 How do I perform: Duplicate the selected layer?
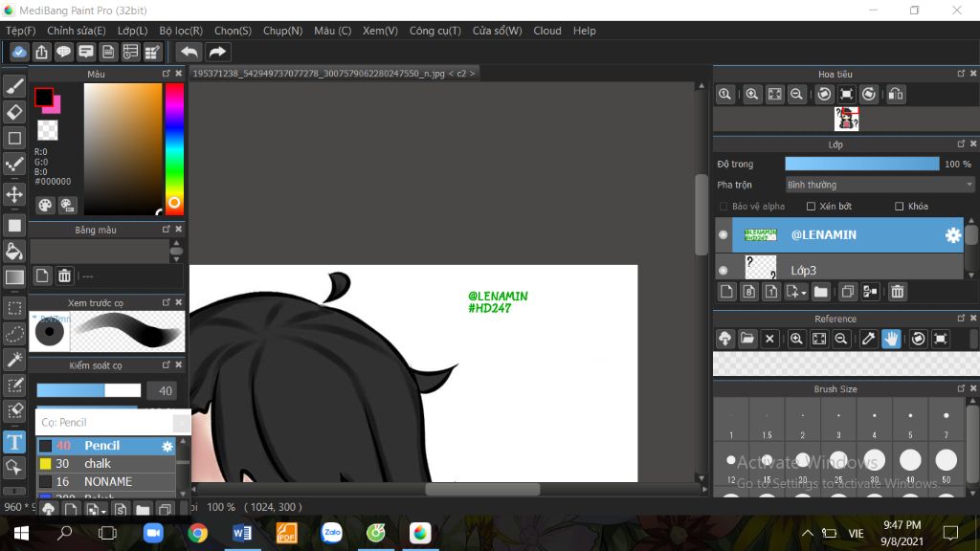point(848,292)
